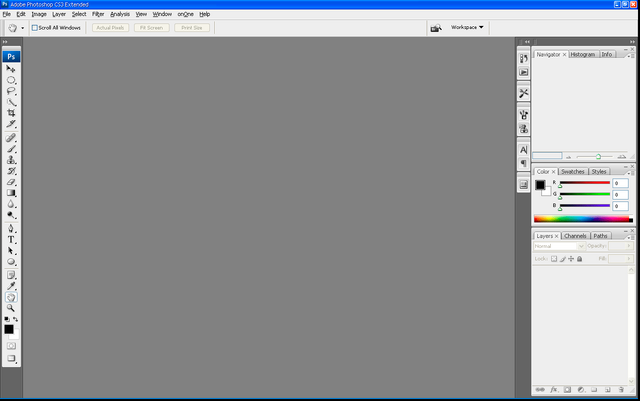Select the Zoom tool

11,308
